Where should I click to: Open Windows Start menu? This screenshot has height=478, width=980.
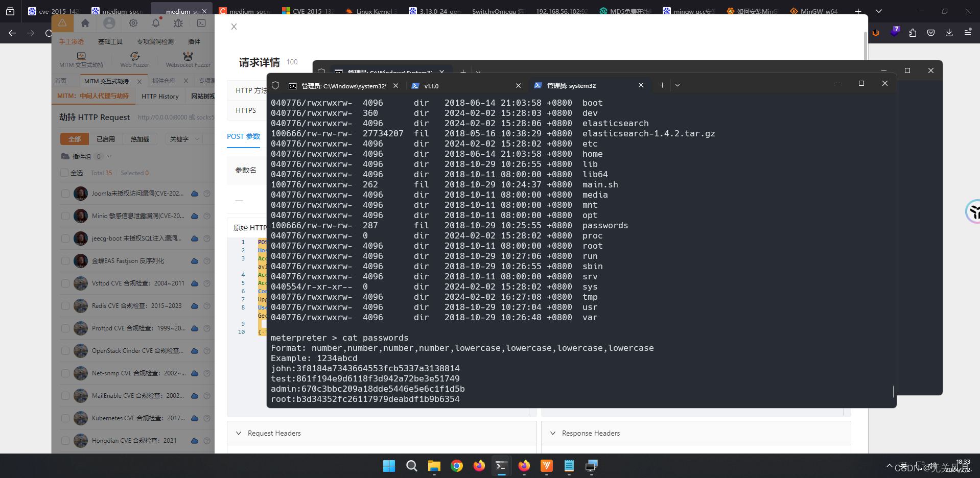pos(389,466)
